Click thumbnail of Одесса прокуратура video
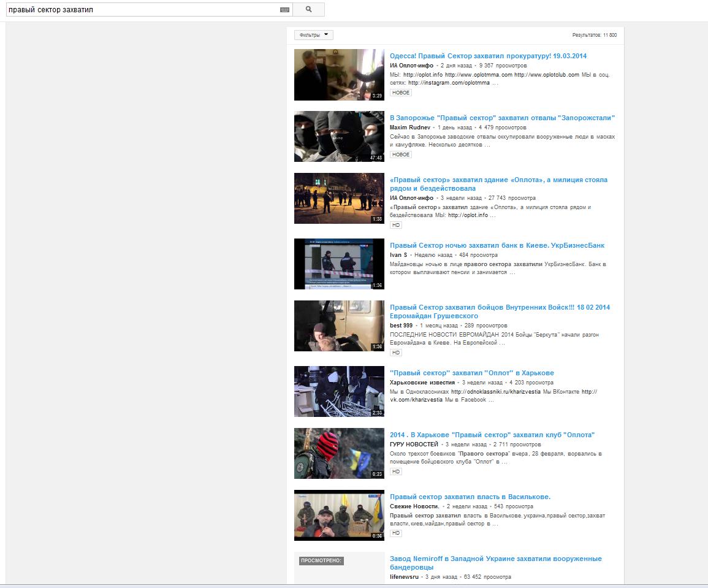 pyautogui.click(x=339, y=75)
